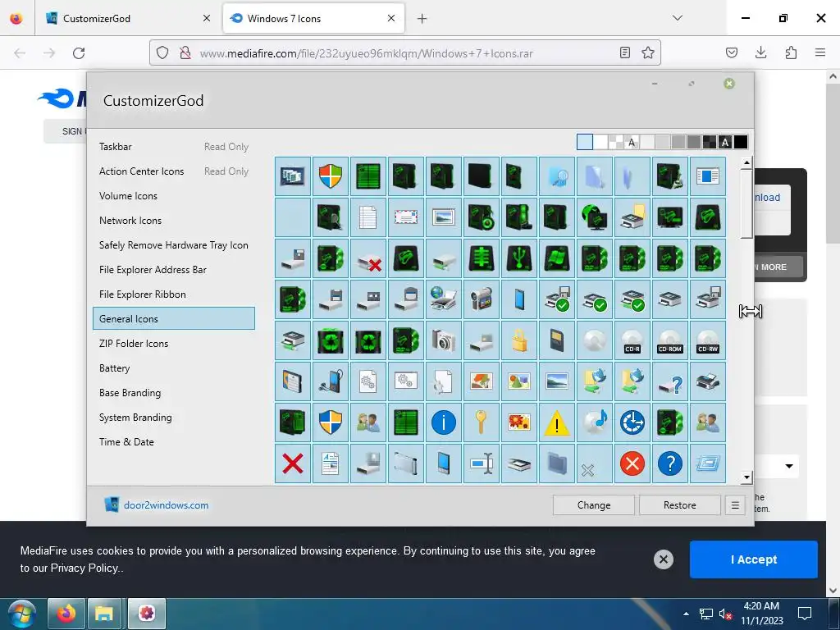Screen dimensions: 840x630
Task: Select the mail envelope icon
Action: click(x=405, y=217)
